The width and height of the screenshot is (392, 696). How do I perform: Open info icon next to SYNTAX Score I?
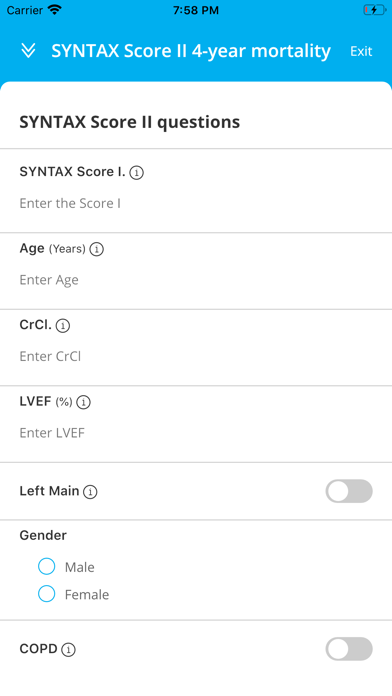[136, 173]
